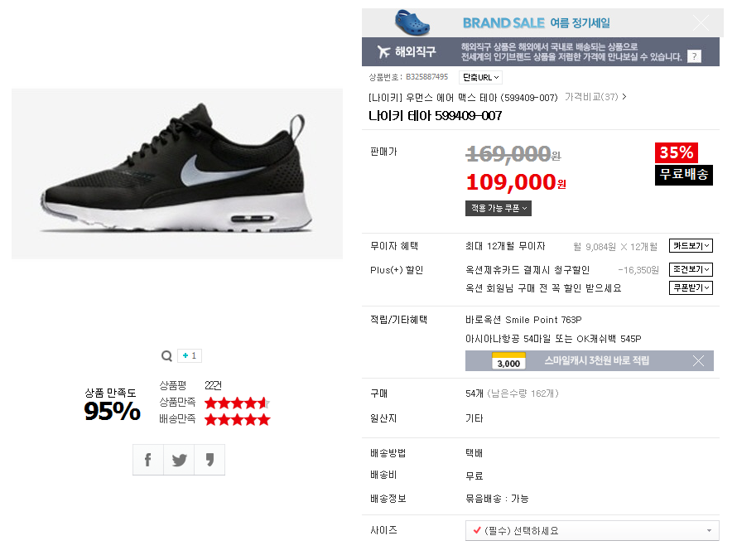Close the BRAND SALE banner
Screen dimensions: 737x560
tap(701, 22)
